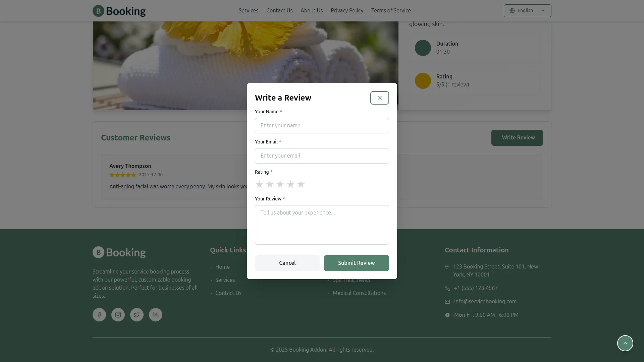Click the scroll-to-top arrow button
Screen dimensions: 644x362
coord(625,343)
